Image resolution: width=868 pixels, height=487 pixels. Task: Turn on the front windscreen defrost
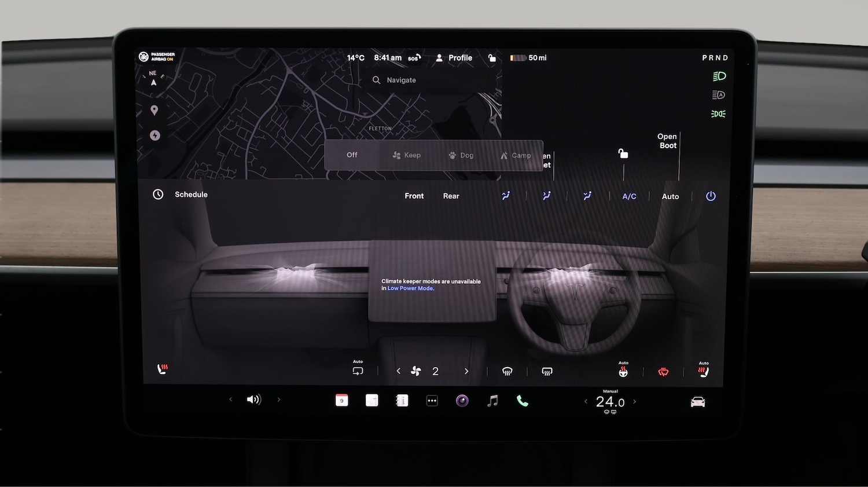click(507, 371)
